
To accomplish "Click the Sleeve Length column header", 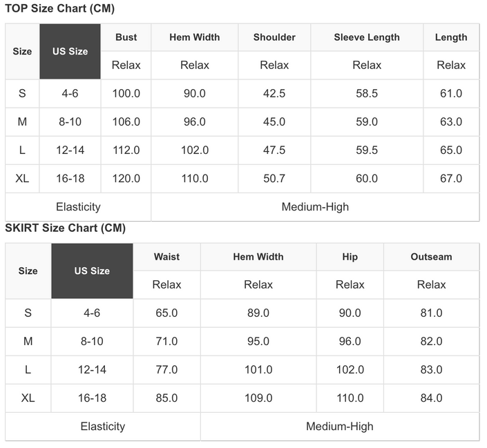I will (x=367, y=37).
